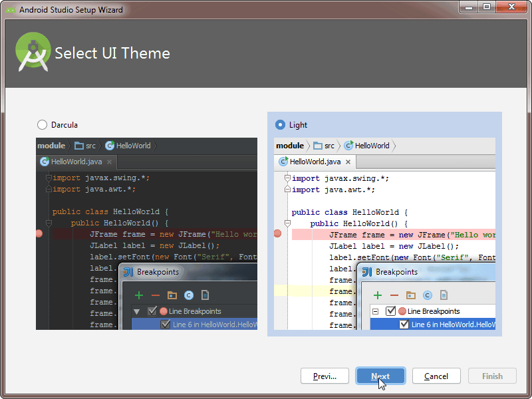Viewport: 532px width, 399px height.
Task: Select the Light theme radio button
Action: tap(280, 125)
